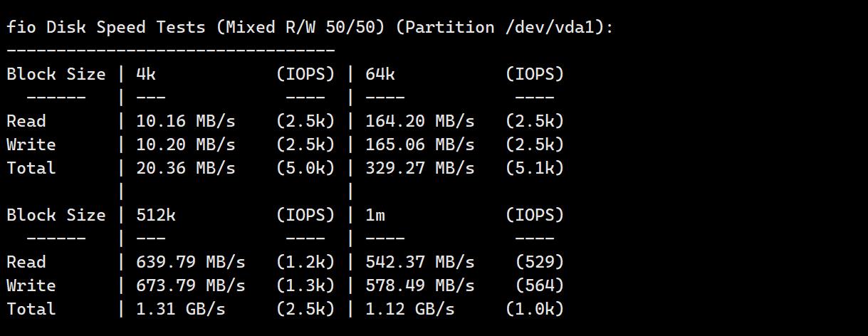The width and height of the screenshot is (868, 336).
Task: Click the 673.79 MB/s write value
Action: coord(191,285)
